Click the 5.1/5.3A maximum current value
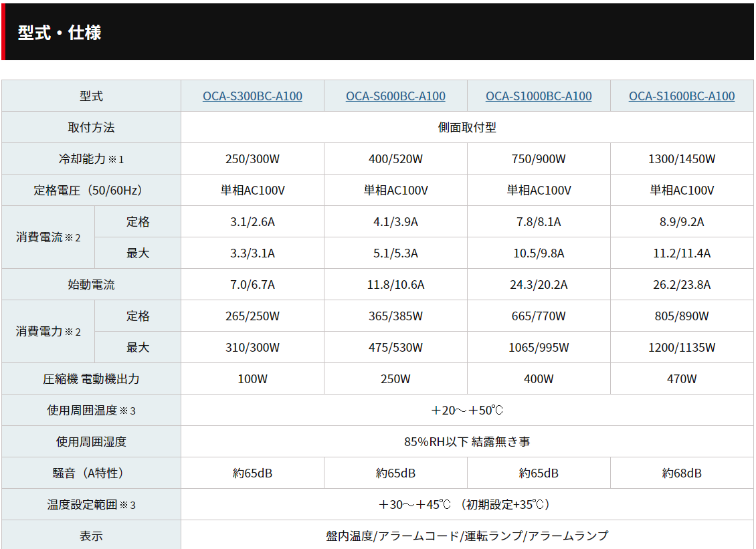756x549 pixels. click(x=395, y=253)
